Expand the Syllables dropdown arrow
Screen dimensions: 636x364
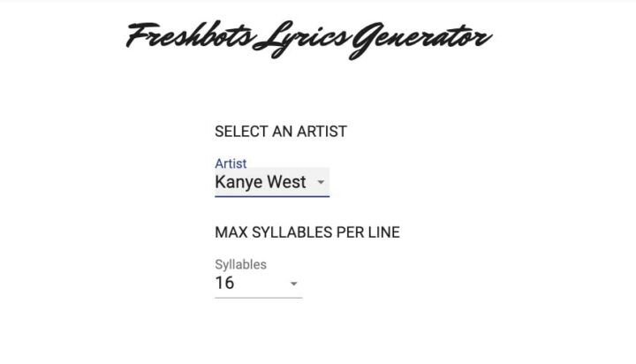[x=293, y=284]
